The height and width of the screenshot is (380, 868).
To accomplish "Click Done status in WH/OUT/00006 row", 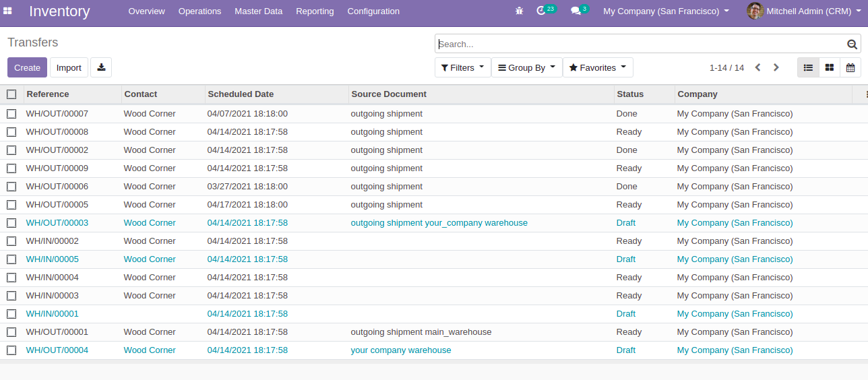I will coord(627,187).
